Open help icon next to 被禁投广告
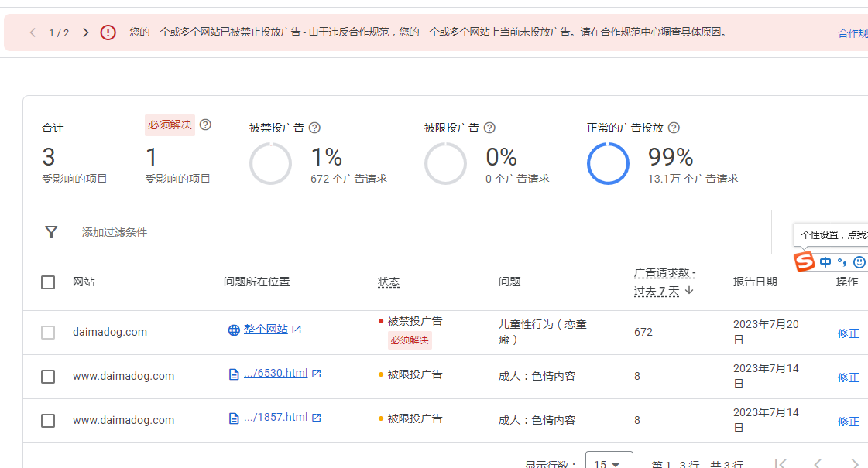This screenshot has width=868, height=468. [314, 128]
